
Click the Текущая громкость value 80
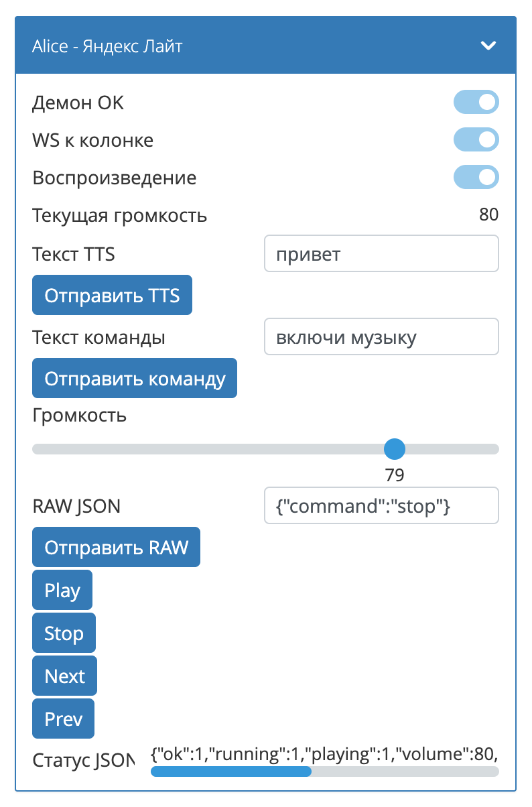(489, 215)
